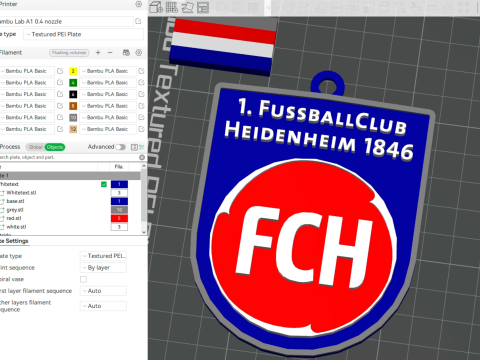The width and height of the screenshot is (480, 360).
Task: Edit the Bambu Lab A1 printer preset
Action: pyautogui.click(x=138, y=21)
